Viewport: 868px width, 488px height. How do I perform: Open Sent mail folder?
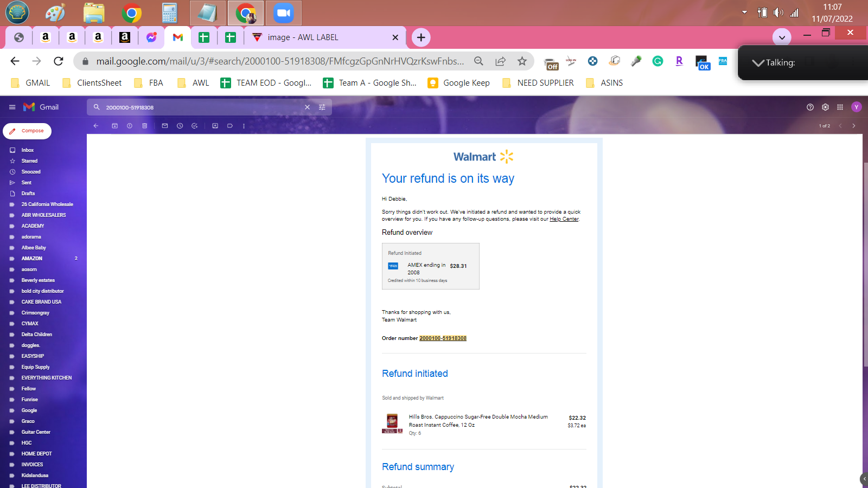27,183
